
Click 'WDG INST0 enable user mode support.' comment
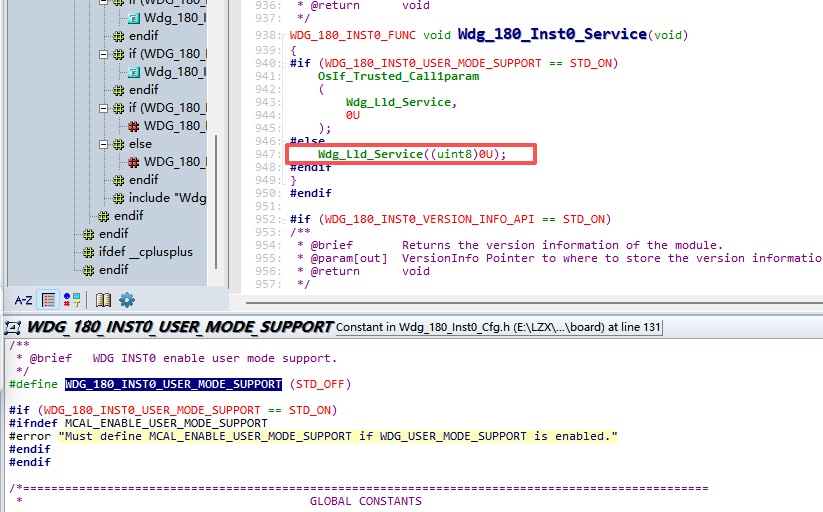pos(215,358)
